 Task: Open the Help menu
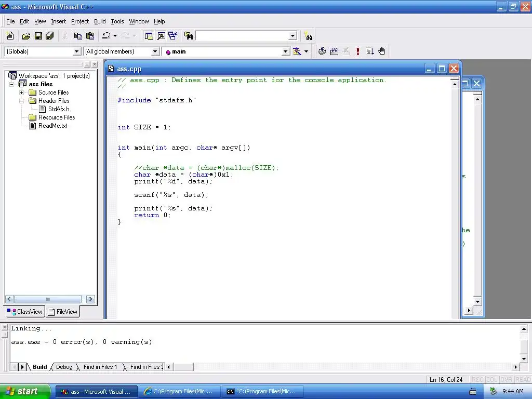click(159, 21)
